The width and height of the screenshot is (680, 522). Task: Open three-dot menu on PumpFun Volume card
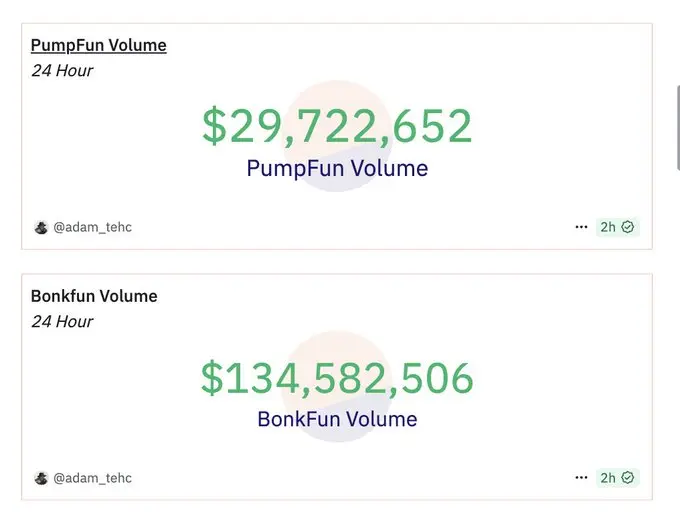(581, 227)
